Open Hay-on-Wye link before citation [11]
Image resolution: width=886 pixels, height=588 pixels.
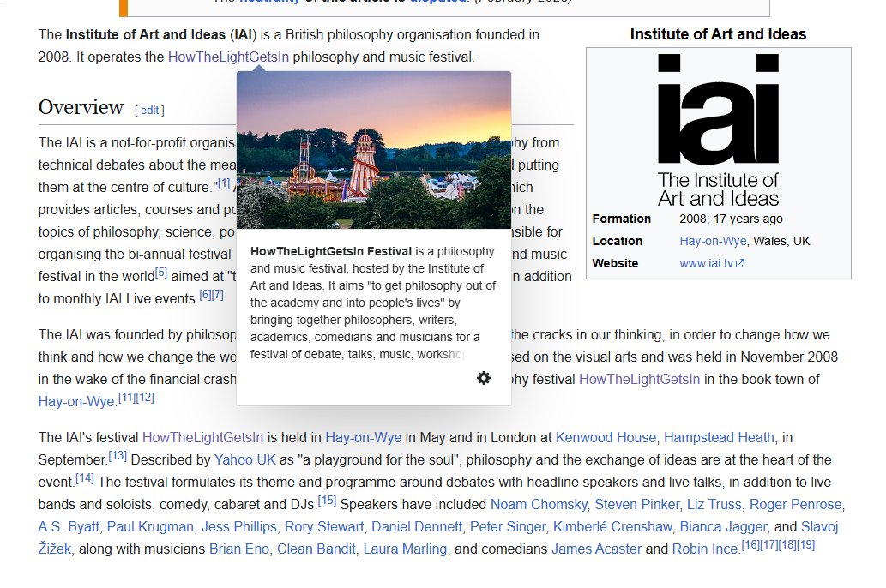(76, 402)
